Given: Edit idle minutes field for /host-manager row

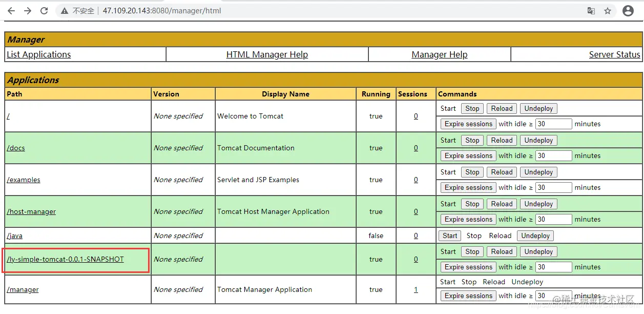Looking at the screenshot, I should [553, 219].
